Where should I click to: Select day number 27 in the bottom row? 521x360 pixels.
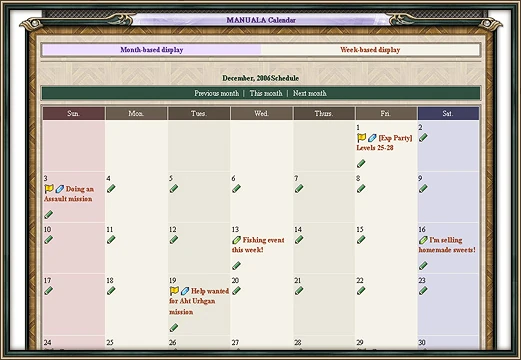click(x=235, y=342)
